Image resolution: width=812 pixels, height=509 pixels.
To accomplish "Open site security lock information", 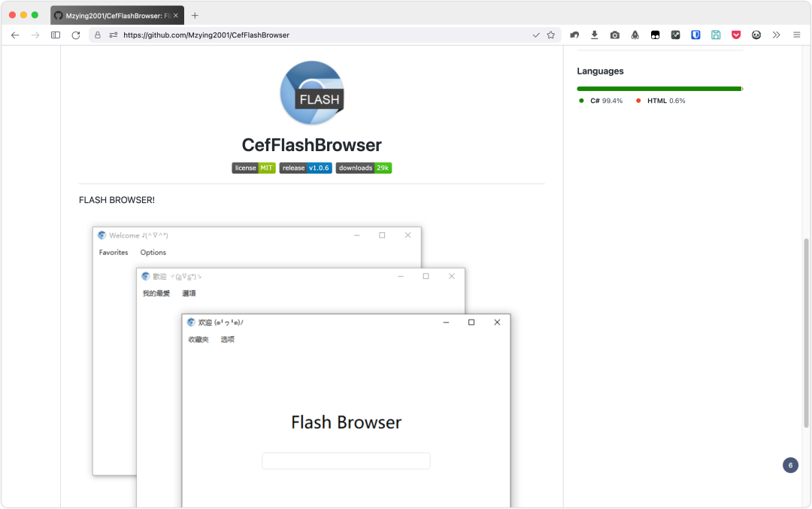I will pyautogui.click(x=97, y=35).
